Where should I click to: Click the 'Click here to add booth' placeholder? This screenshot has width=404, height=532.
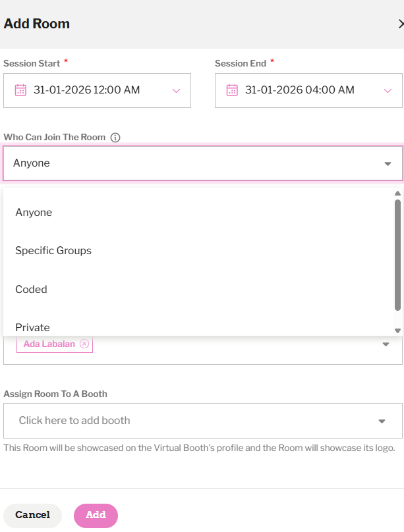pos(74,420)
